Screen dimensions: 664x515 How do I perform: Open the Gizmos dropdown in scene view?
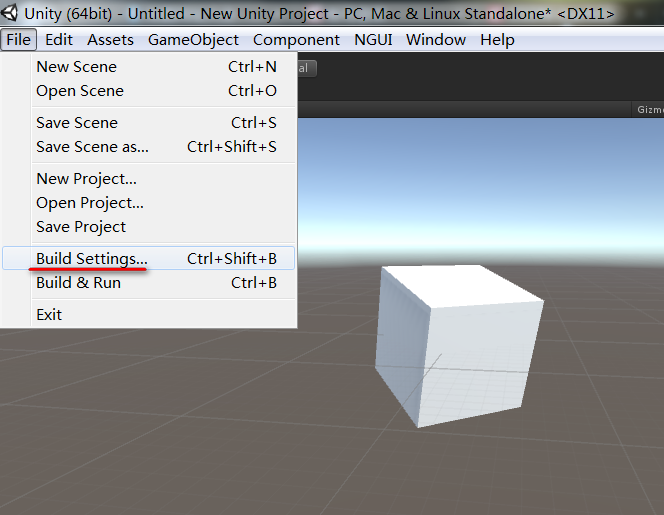pos(649,110)
